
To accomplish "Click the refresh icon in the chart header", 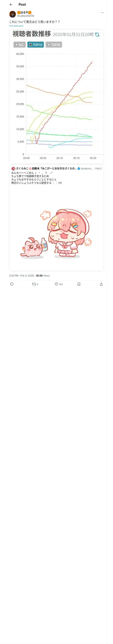I will tap(97, 34).
